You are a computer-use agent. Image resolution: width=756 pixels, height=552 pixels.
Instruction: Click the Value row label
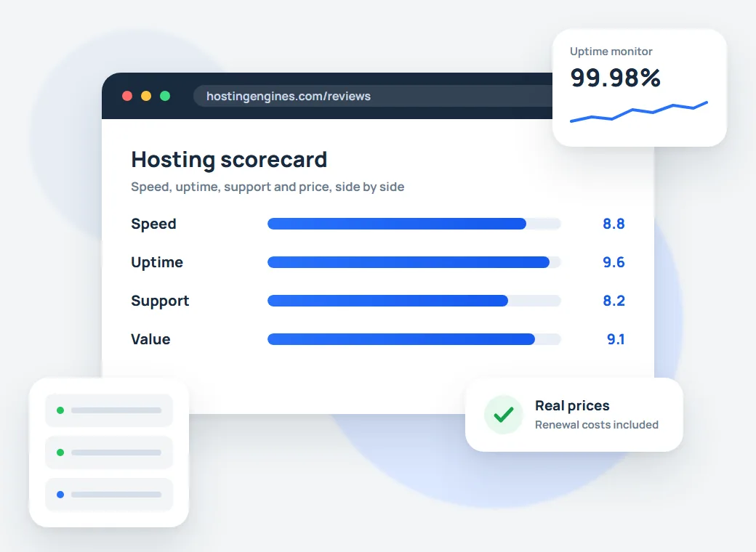tap(150, 339)
